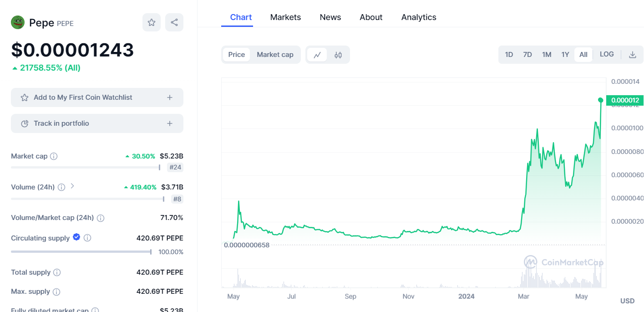Expand the Volume (24h) details chevron

coord(72,186)
